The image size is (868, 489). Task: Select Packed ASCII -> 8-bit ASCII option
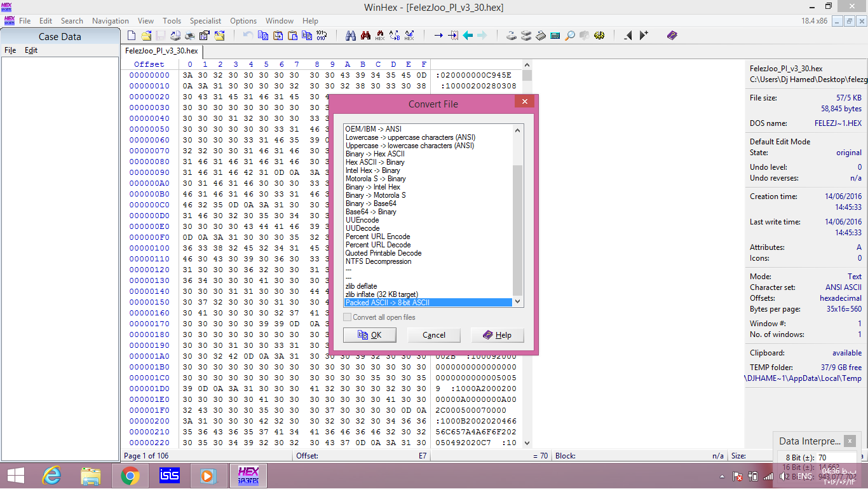point(428,303)
